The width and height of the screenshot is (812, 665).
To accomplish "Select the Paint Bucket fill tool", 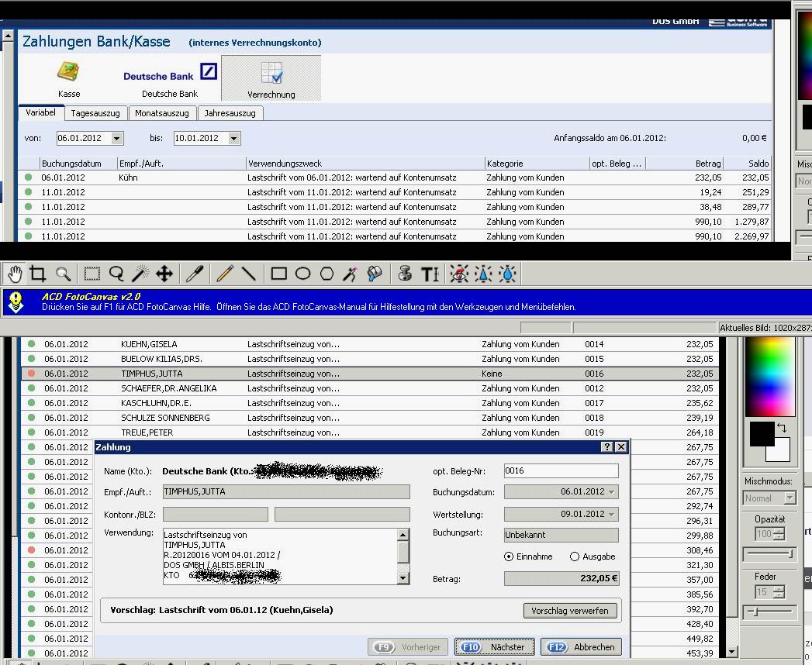I will coord(375,274).
